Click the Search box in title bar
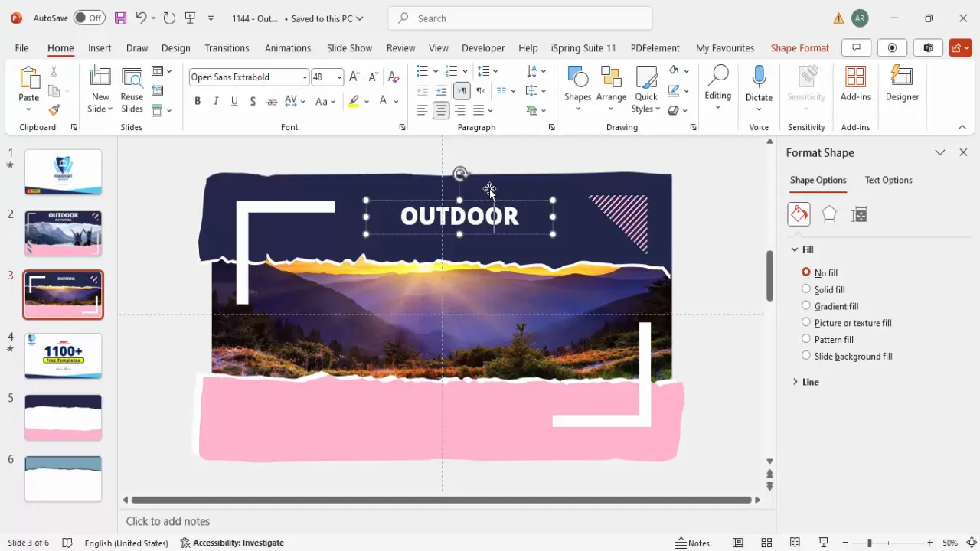The image size is (980, 551). point(520,18)
